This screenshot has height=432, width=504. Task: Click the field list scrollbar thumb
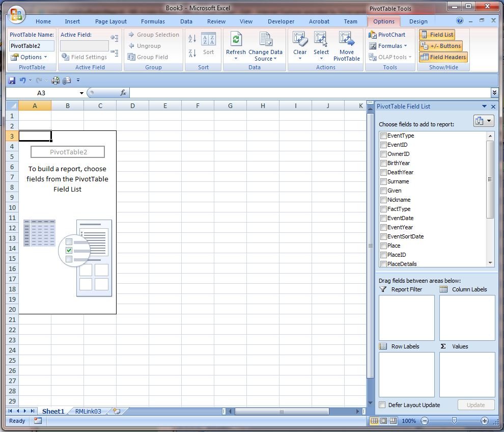pos(490,179)
